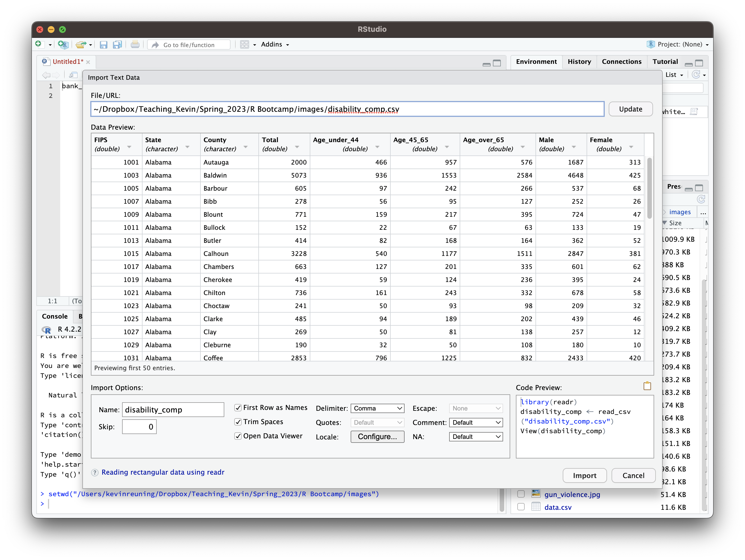This screenshot has width=745, height=560.
Task: Open the Connections tab
Action: 621,62
